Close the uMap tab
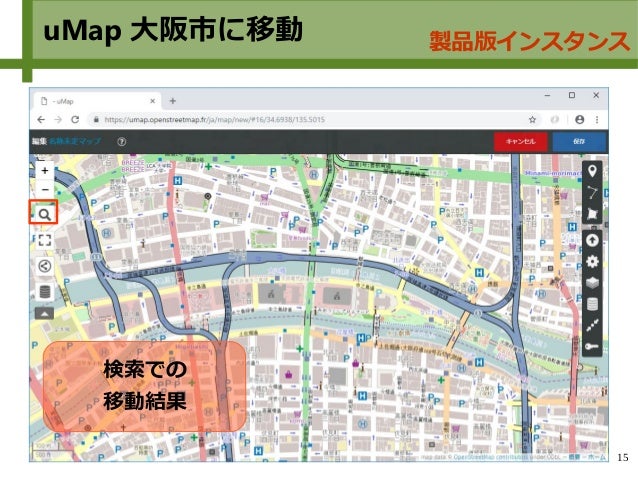 coord(153,101)
